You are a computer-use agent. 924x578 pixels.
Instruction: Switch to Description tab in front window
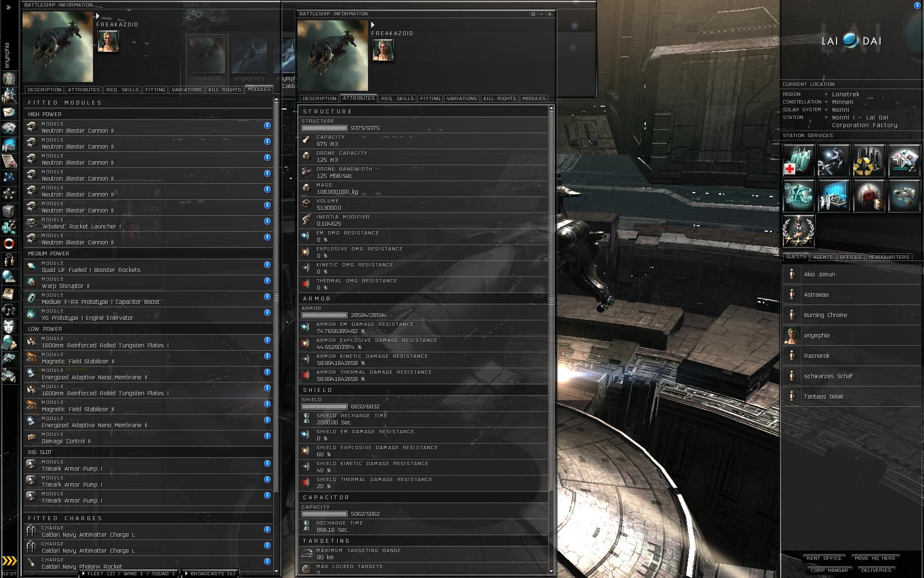click(x=319, y=99)
